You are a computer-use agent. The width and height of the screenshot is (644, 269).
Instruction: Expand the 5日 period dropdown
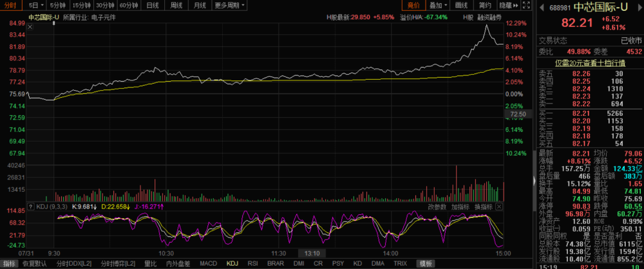[37, 5]
